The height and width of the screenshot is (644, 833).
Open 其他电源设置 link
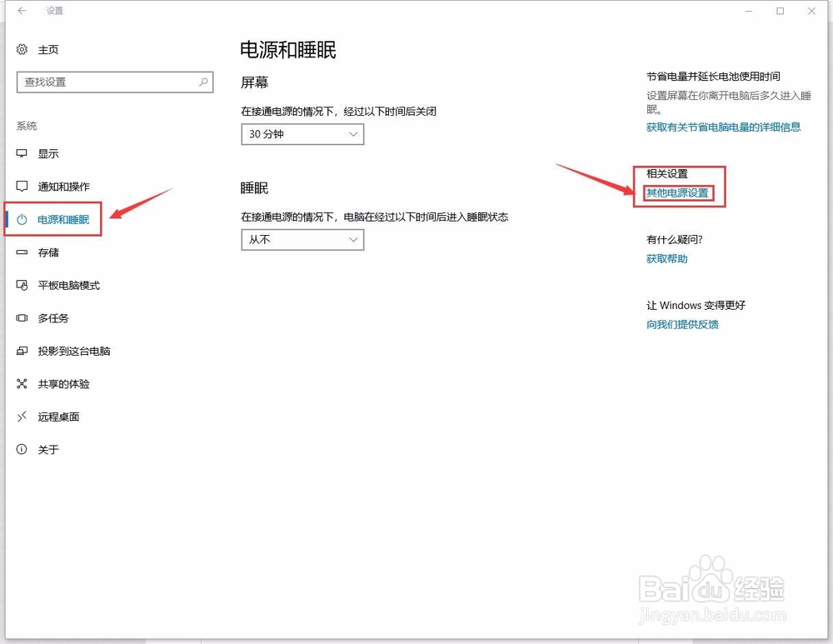pyautogui.click(x=679, y=192)
